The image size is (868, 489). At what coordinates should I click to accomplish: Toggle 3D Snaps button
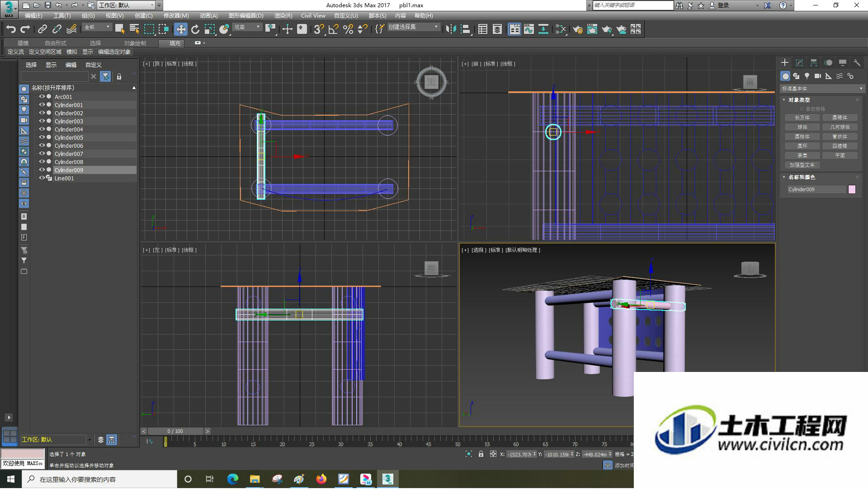[x=319, y=29]
